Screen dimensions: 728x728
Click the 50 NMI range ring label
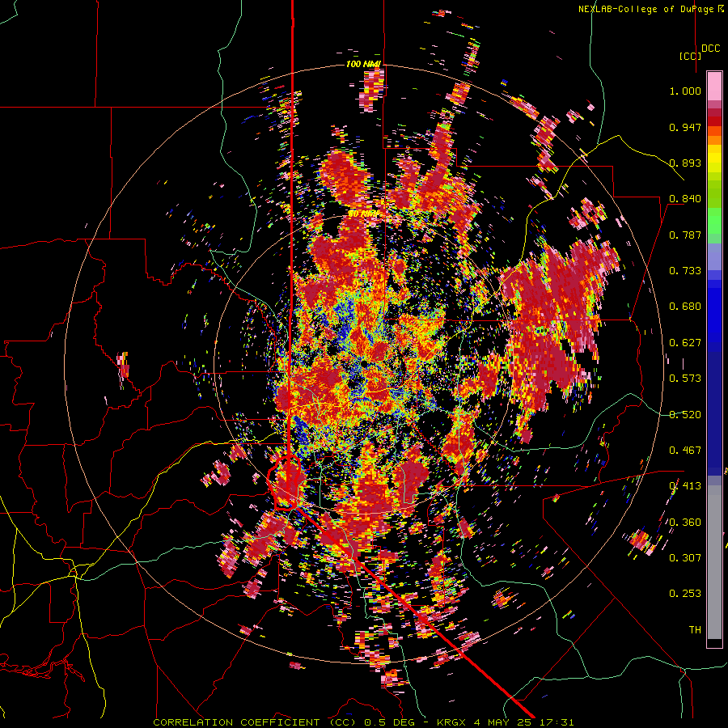[x=363, y=214]
